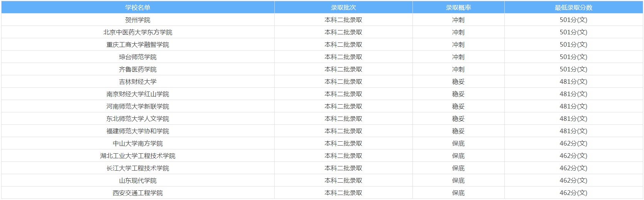Select 重庆工商大学融智学院 in the list
The height and width of the screenshot is (200, 644).
coord(138,44)
